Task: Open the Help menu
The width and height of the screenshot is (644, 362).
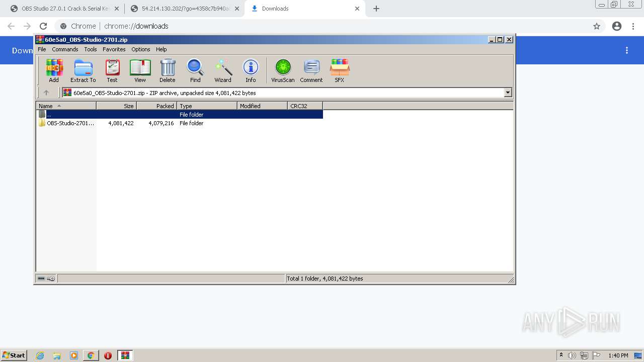Action: coord(161,49)
